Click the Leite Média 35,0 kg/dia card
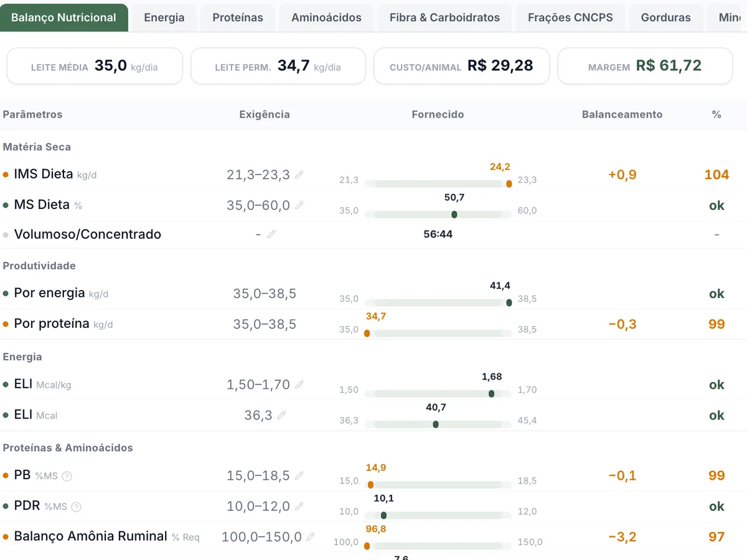The height and width of the screenshot is (560, 747). 95,66
